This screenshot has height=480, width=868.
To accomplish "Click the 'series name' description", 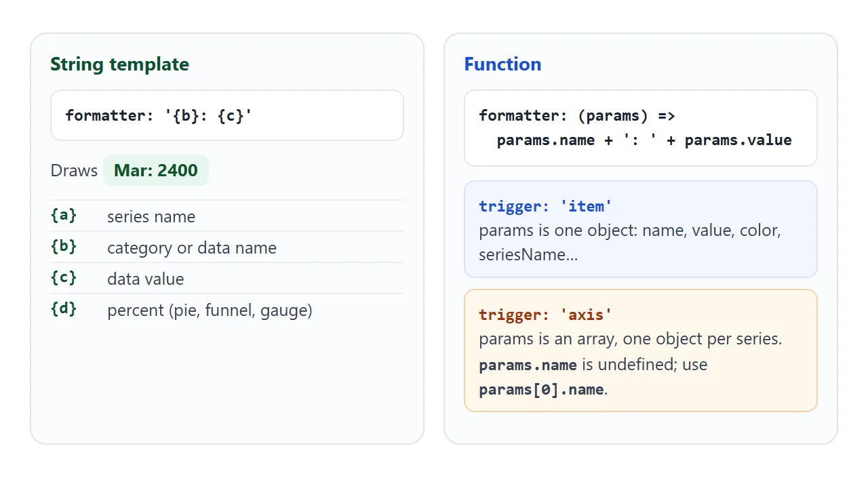I will click(x=151, y=217).
